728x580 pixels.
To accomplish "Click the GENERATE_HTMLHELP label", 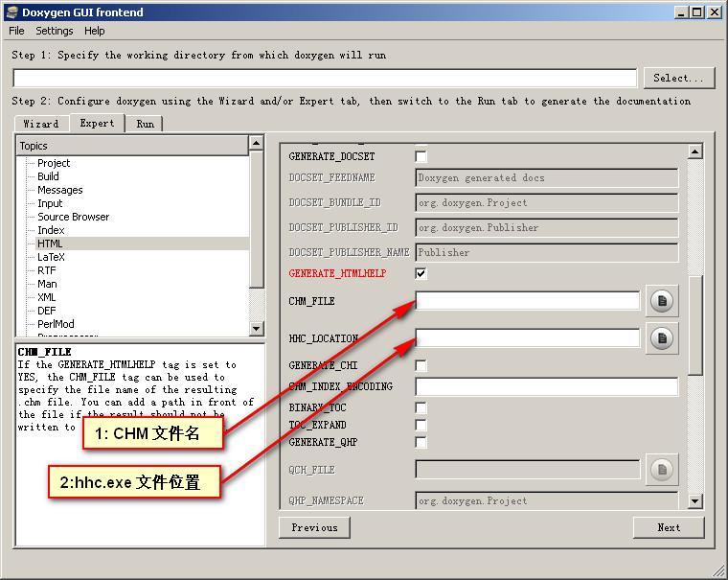I will (337, 273).
